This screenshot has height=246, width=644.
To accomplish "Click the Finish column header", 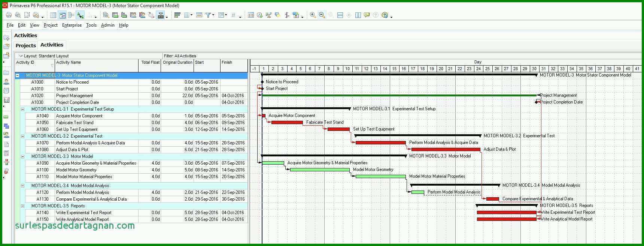I will coord(234,65).
